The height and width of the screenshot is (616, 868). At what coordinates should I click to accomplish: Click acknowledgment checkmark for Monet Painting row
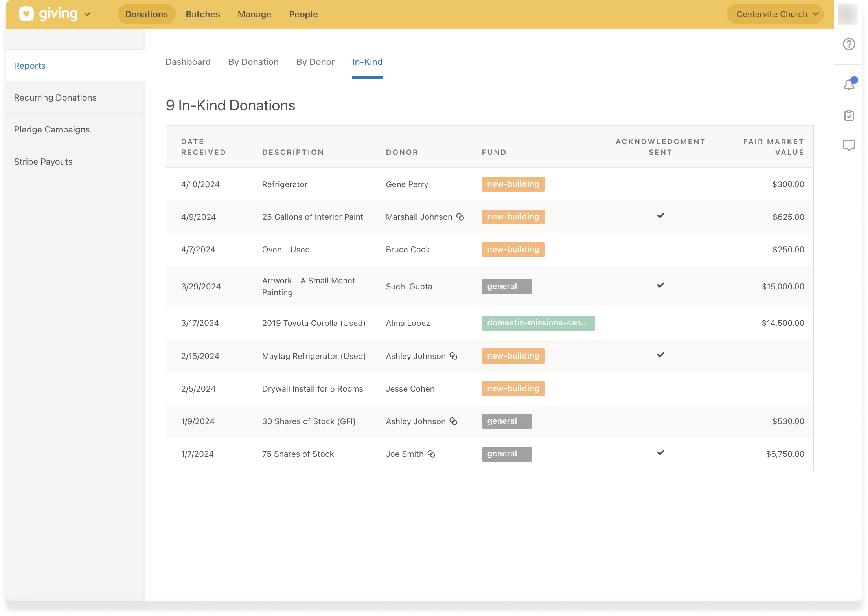tap(660, 285)
